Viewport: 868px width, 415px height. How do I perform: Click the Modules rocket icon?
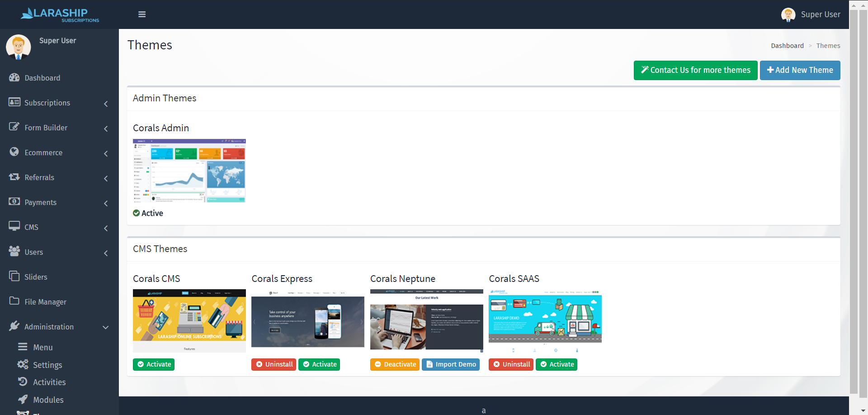point(23,399)
